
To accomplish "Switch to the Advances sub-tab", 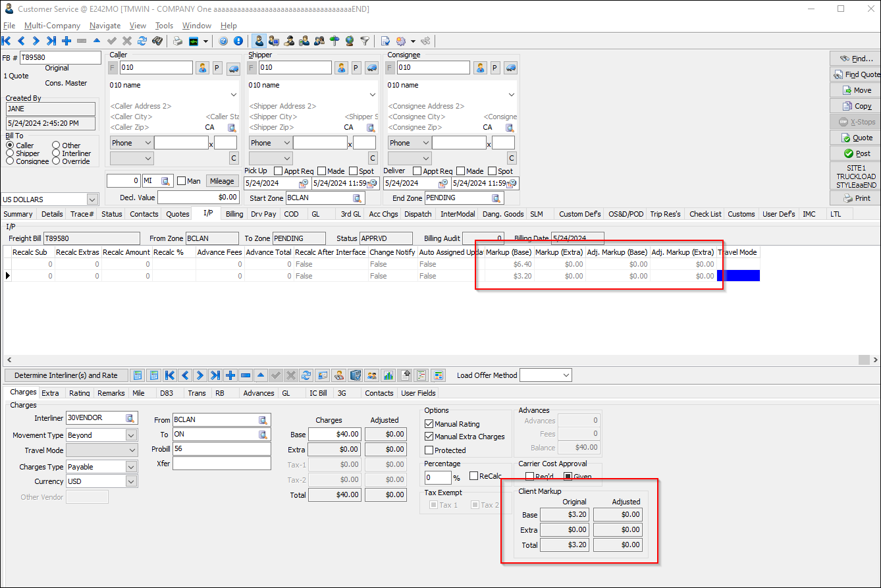I will (259, 393).
